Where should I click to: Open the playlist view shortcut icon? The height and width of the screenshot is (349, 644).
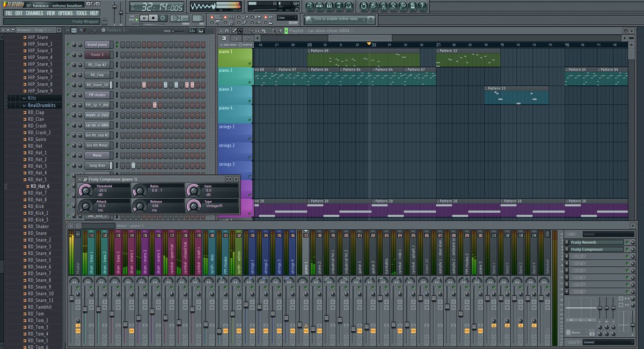[310, 6]
